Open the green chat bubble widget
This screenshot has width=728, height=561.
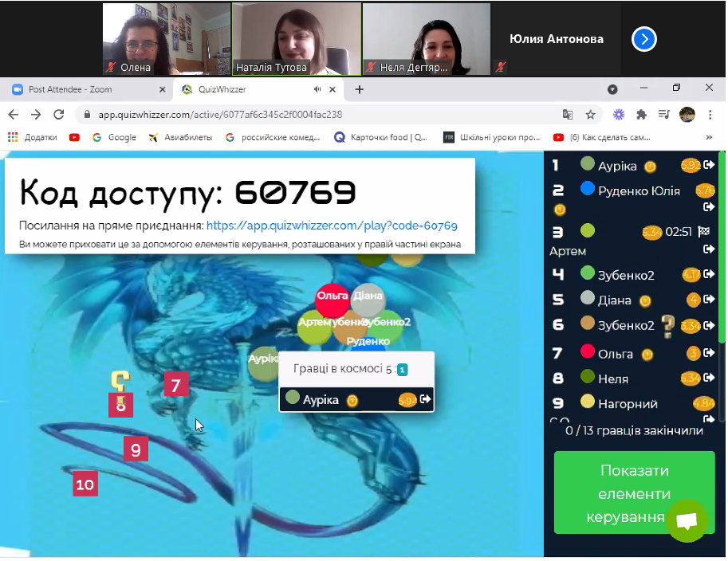point(687,521)
